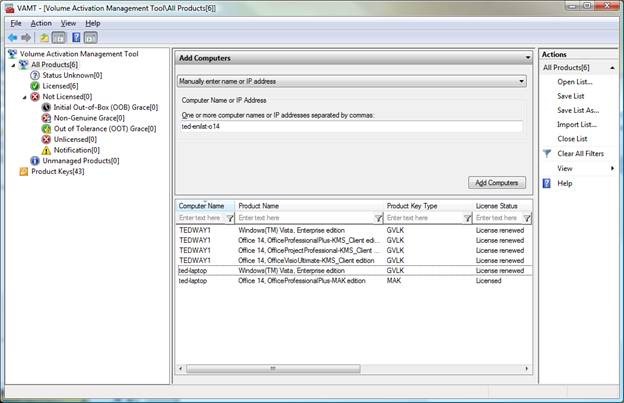Collapse the Not Licensed[0] tree node
Screen dimensions: 624x403
coord(25,97)
